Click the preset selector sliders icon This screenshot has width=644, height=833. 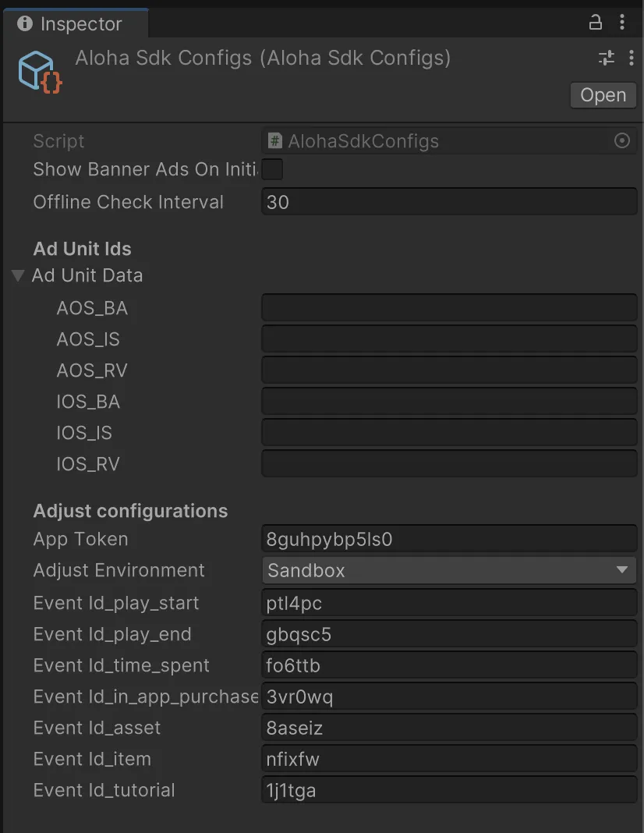(606, 58)
